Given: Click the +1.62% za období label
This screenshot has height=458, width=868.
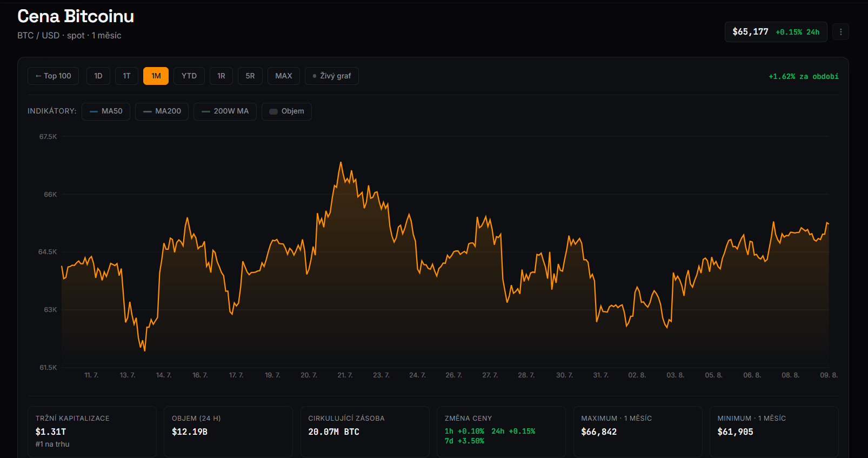Looking at the screenshot, I should point(804,76).
